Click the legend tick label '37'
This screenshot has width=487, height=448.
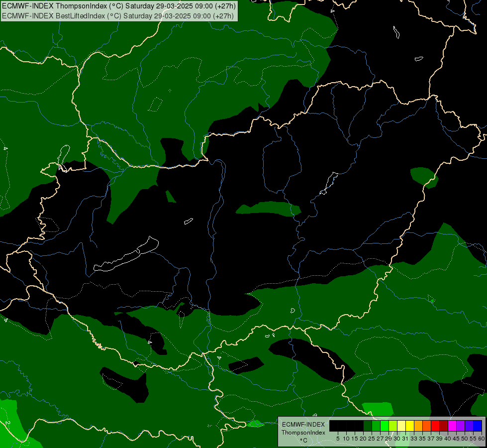click(x=431, y=439)
